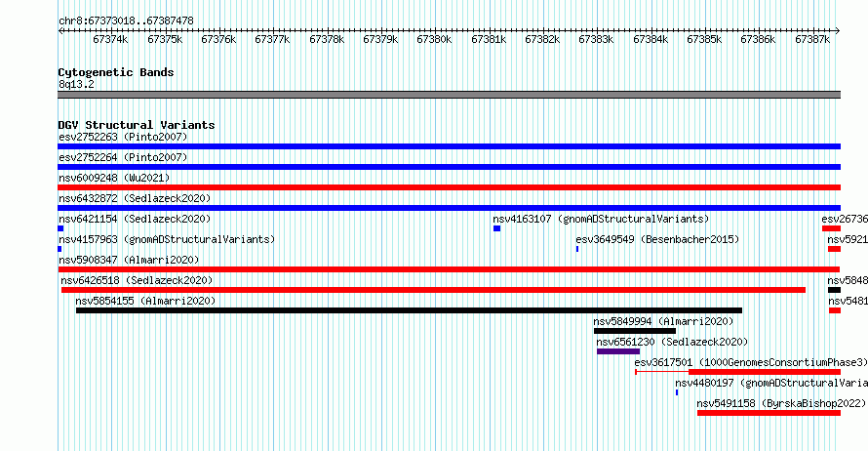Click the Cytogenetic Bands track title

(x=116, y=72)
